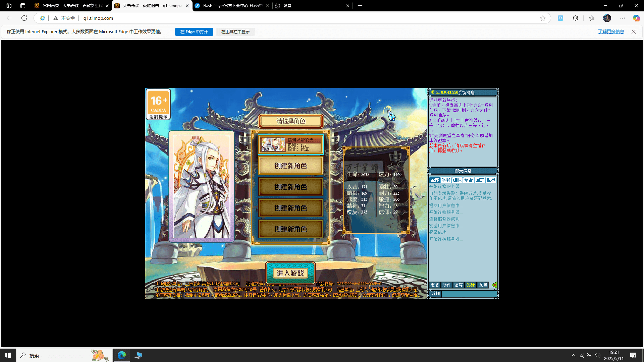Open the 动作 actions menu
This screenshot has height=362, width=644.
click(446, 285)
